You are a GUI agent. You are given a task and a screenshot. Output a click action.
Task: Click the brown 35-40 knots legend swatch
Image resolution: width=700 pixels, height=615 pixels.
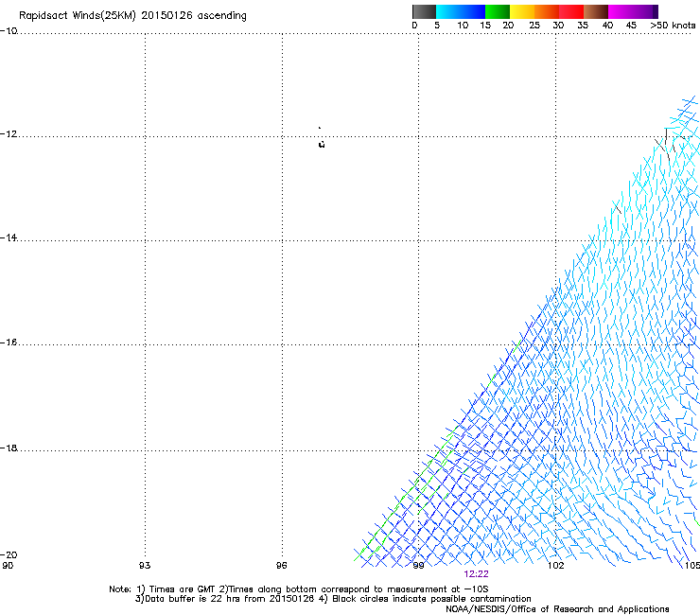pos(596,11)
